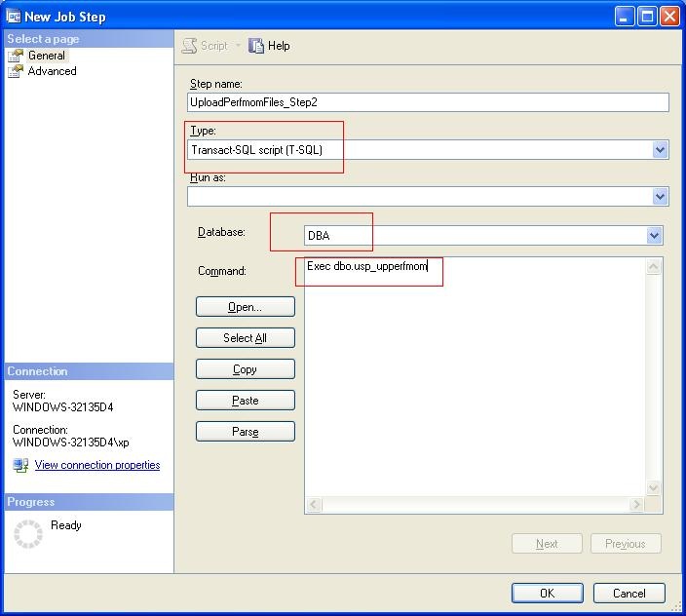686x616 pixels.
Task: Click inside the Command text area
Action: [476, 380]
